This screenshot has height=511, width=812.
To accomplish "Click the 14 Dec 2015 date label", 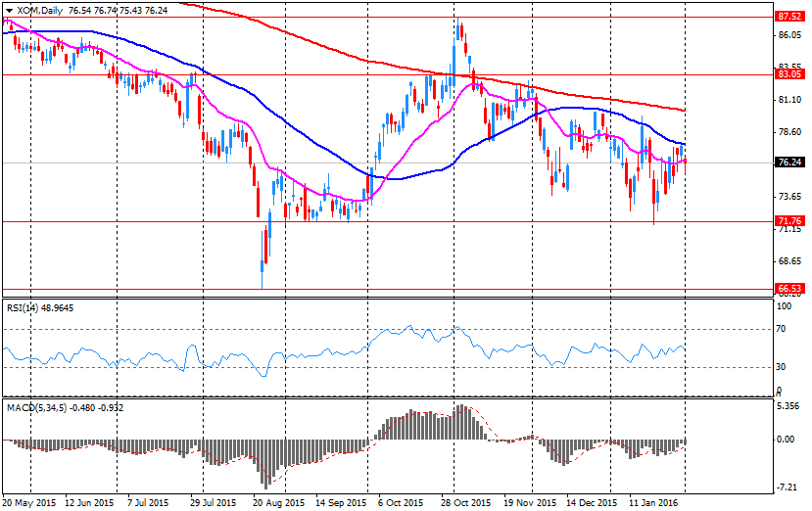I will (592, 503).
